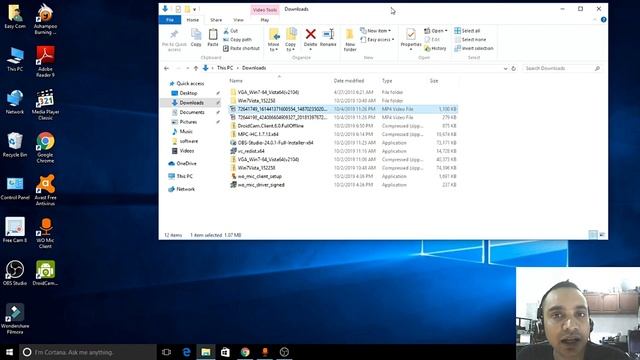Select the MPC-HC compressed file
Screen dimensions: 640x360
(x=258, y=134)
